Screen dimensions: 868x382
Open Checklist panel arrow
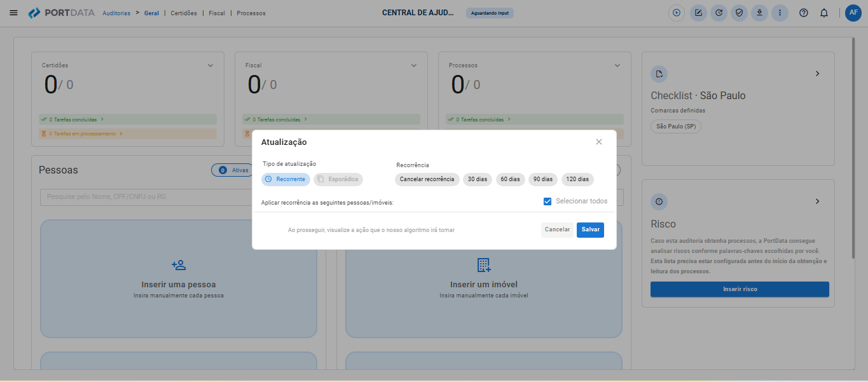click(818, 74)
